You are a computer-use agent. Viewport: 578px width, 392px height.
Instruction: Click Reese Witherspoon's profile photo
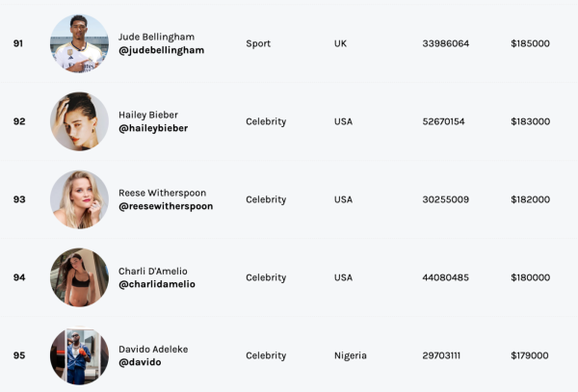pyautogui.click(x=79, y=199)
